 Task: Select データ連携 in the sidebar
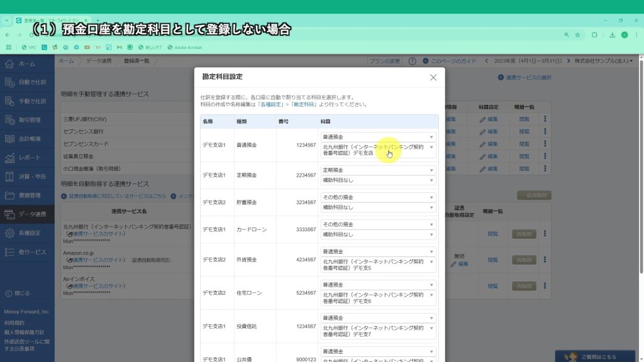tap(27, 214)
